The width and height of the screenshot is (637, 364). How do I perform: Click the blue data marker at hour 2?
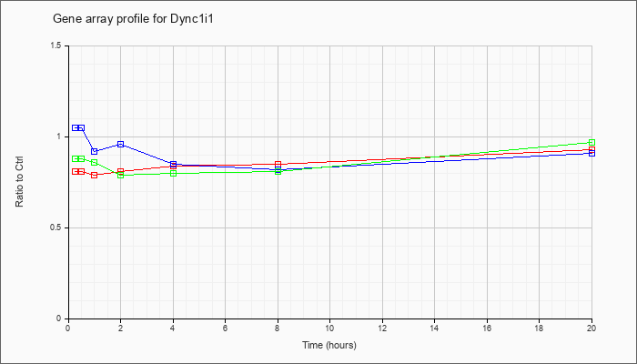(x=121, y=144)
